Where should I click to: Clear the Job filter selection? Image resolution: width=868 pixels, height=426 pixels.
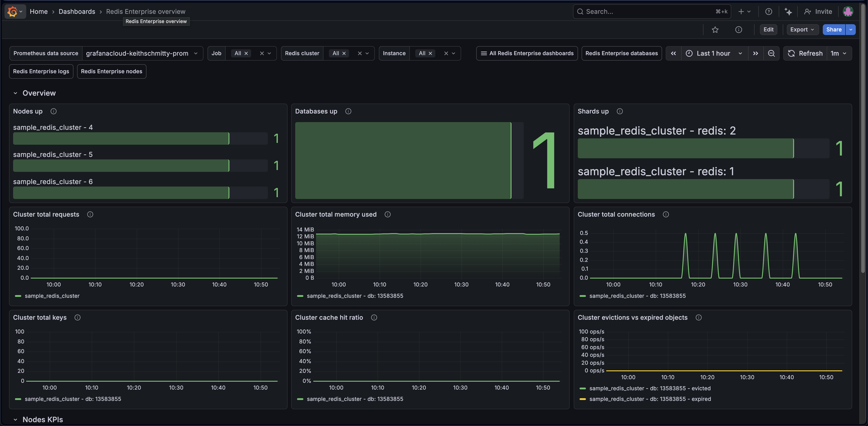pos(262,53)
